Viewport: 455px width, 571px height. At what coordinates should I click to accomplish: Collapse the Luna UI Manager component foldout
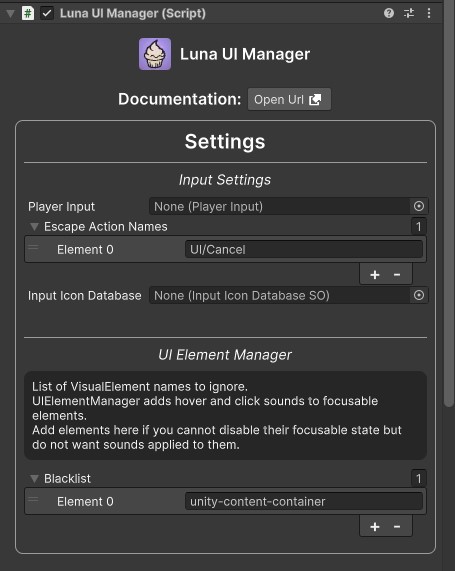pos(10,13)
